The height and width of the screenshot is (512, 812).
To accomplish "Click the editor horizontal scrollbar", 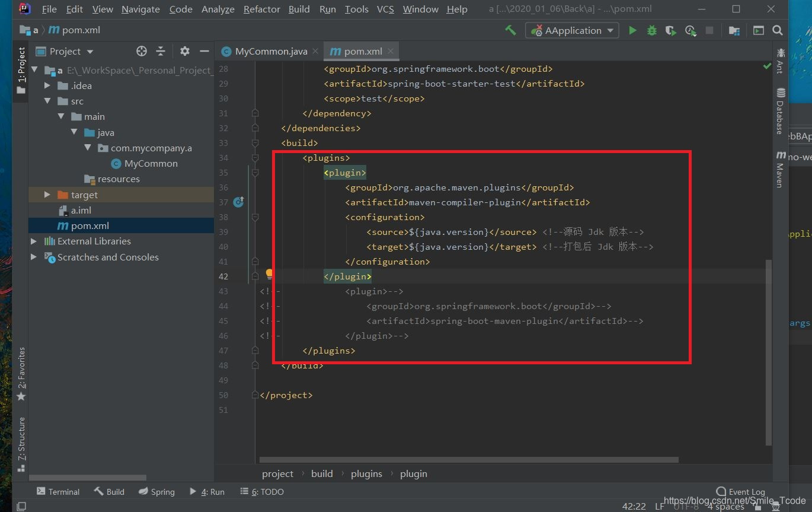I will (x=469, y=459).
